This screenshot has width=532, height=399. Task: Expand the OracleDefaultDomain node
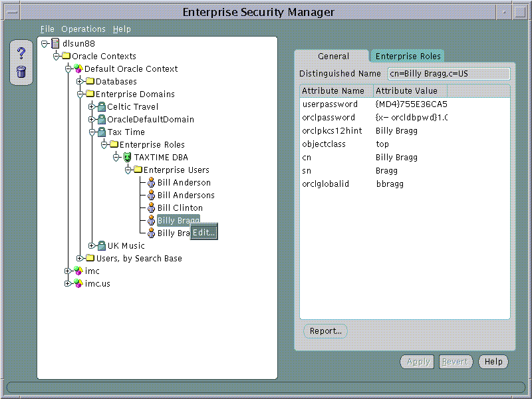(x=91, y=120)
